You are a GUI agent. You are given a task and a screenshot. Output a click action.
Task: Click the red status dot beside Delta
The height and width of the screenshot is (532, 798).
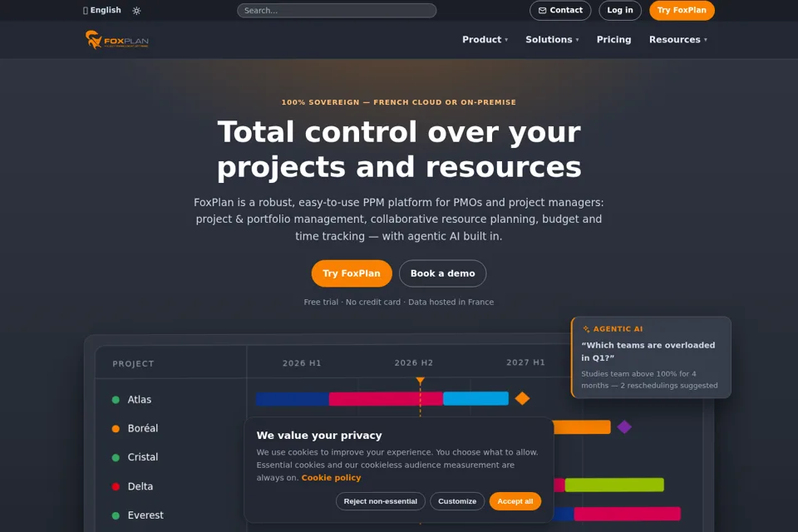(x=116, y=486)
